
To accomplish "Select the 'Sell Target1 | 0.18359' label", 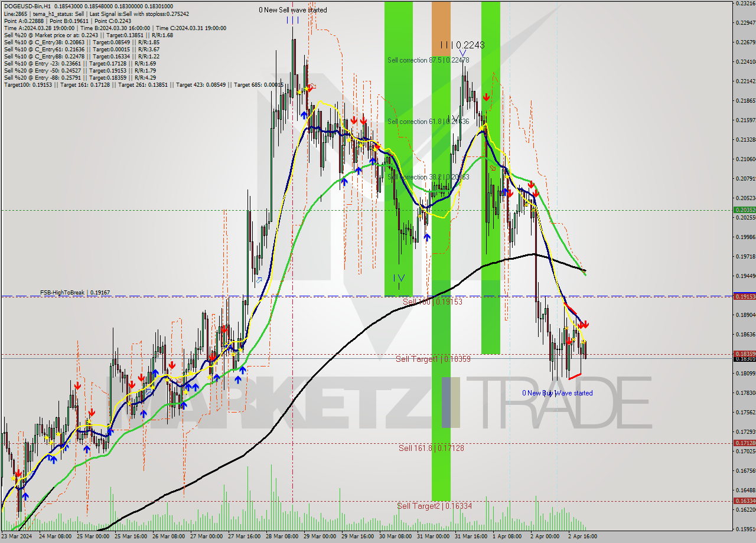I will pos(433,359).
